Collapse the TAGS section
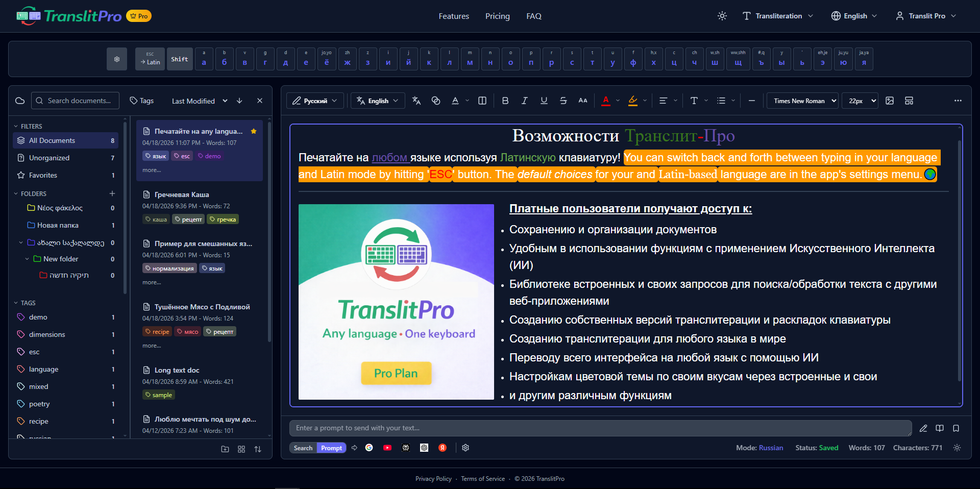This screenshot has height=489, width=980. coord(16,303)
